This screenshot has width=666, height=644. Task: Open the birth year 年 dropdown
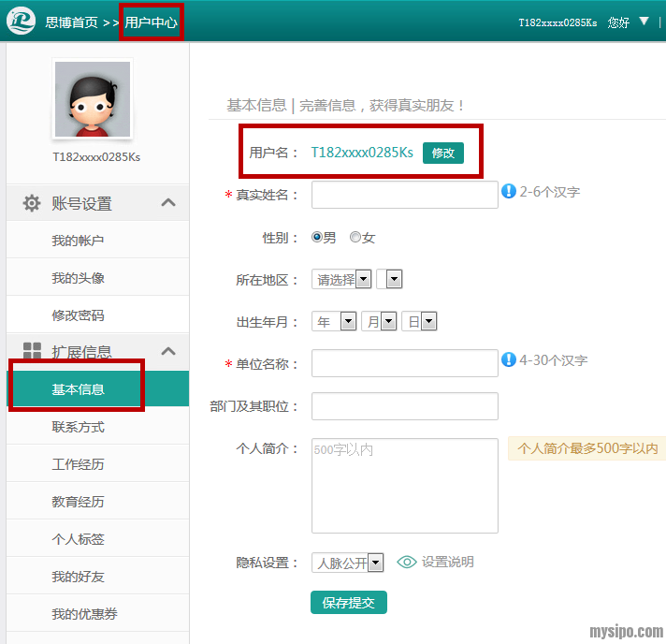coord(334,322)
